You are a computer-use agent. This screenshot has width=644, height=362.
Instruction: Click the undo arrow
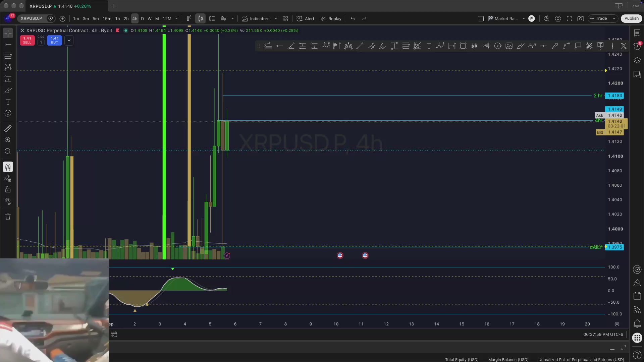[353, 19]
